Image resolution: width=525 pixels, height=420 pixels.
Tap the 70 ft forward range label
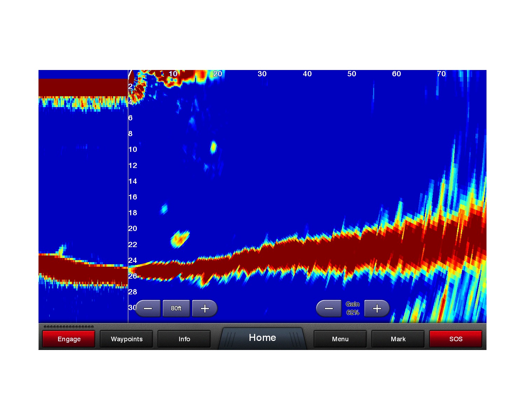pyautogui.click(x=441, y=74)
